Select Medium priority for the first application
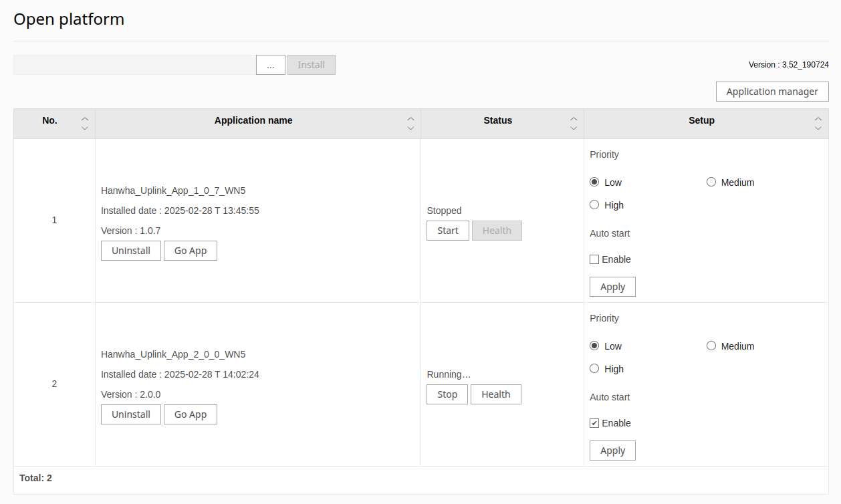The image size is (841, 504). tap(711, 181)
